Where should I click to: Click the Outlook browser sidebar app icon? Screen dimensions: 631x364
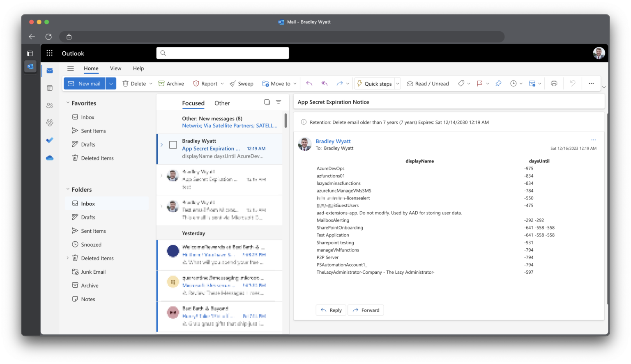click(30, 66)
